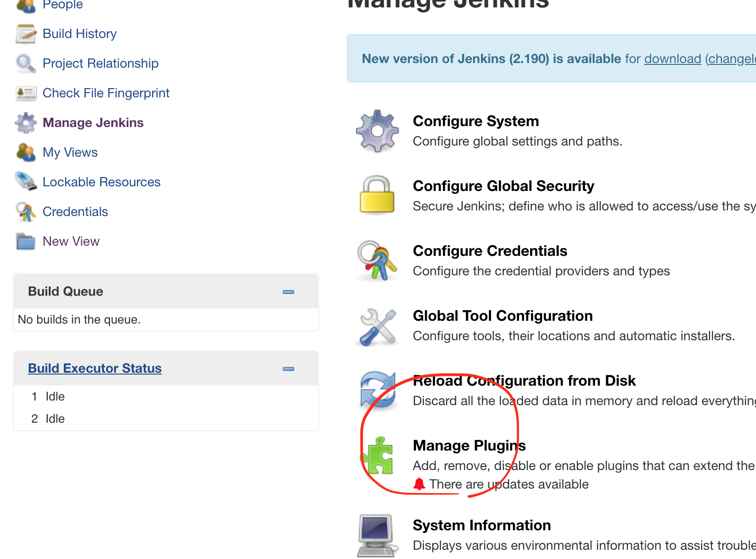The width and height of the screenshot is (756, 559).
Task: Open Configure Global Security
Action: (x=504, y=186)
